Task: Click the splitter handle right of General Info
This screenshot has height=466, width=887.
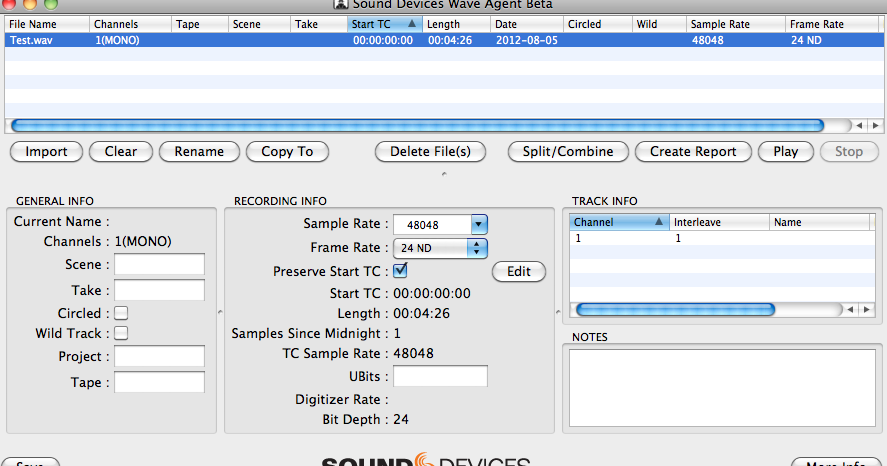Action: 220,312
